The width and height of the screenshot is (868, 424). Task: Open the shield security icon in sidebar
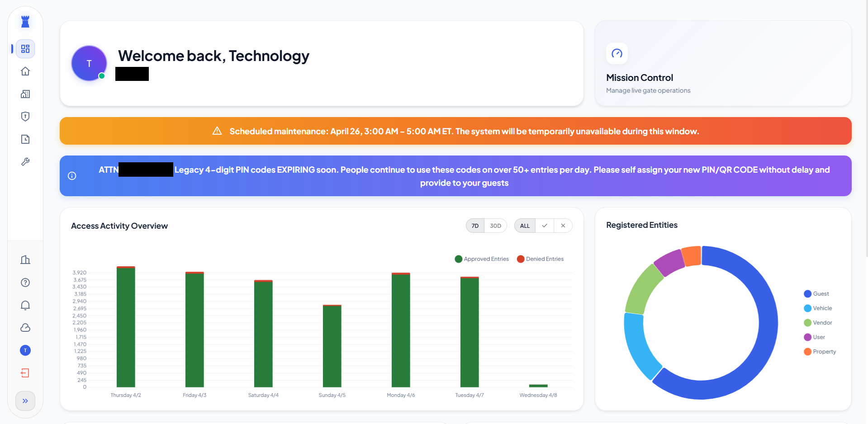click(25, 117)
